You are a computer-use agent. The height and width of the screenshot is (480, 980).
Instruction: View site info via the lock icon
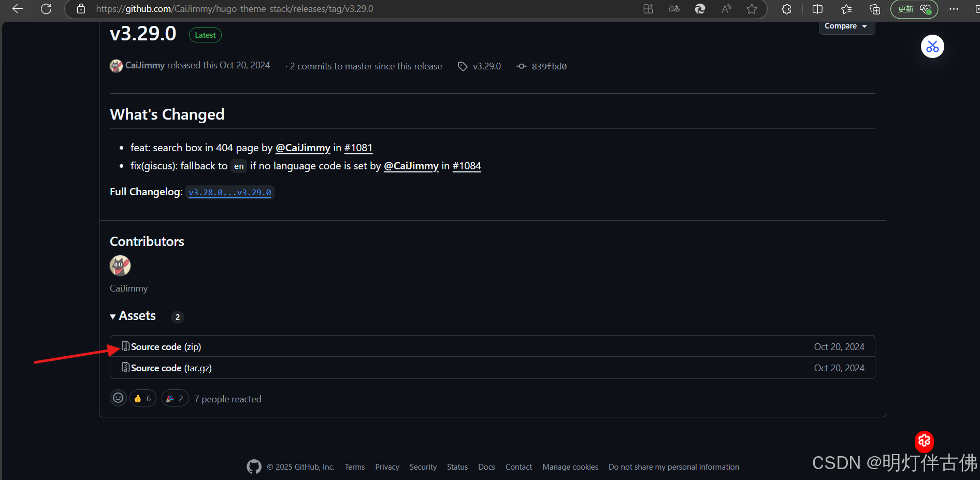click(x=81, y=9)
